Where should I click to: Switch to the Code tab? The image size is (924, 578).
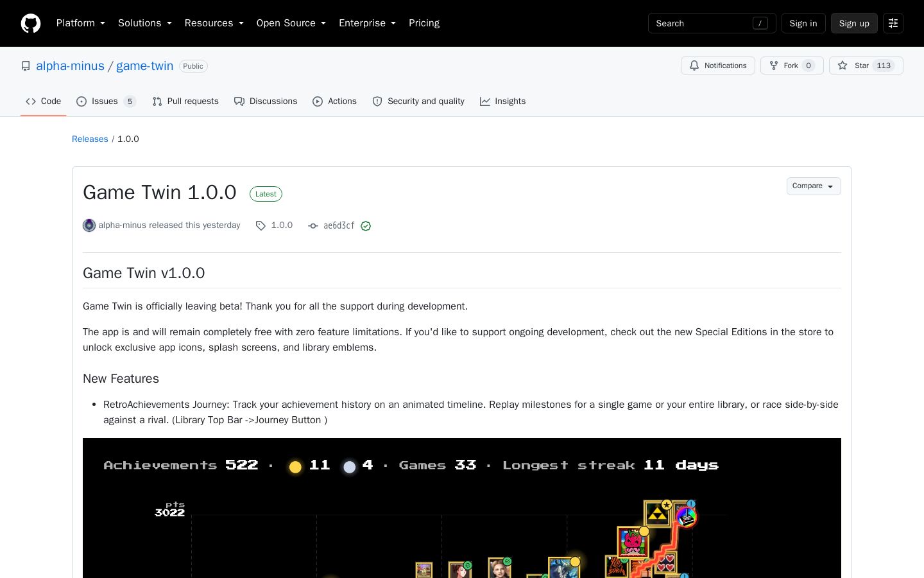[44, 101]
